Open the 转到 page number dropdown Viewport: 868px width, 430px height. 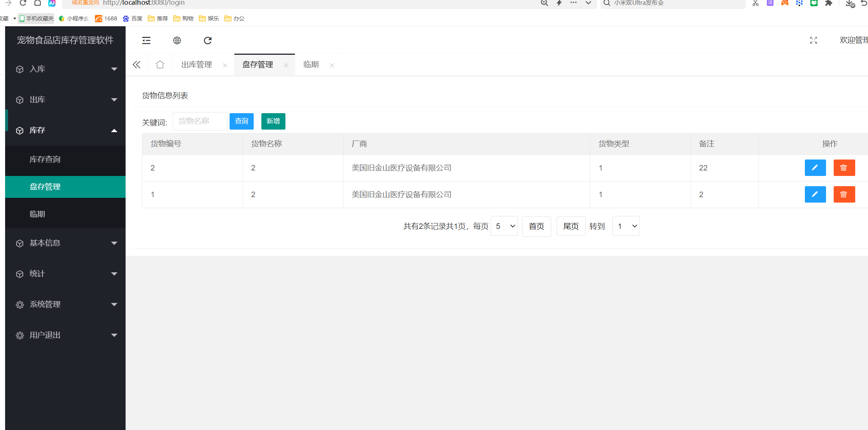click(x=626, y=226)
